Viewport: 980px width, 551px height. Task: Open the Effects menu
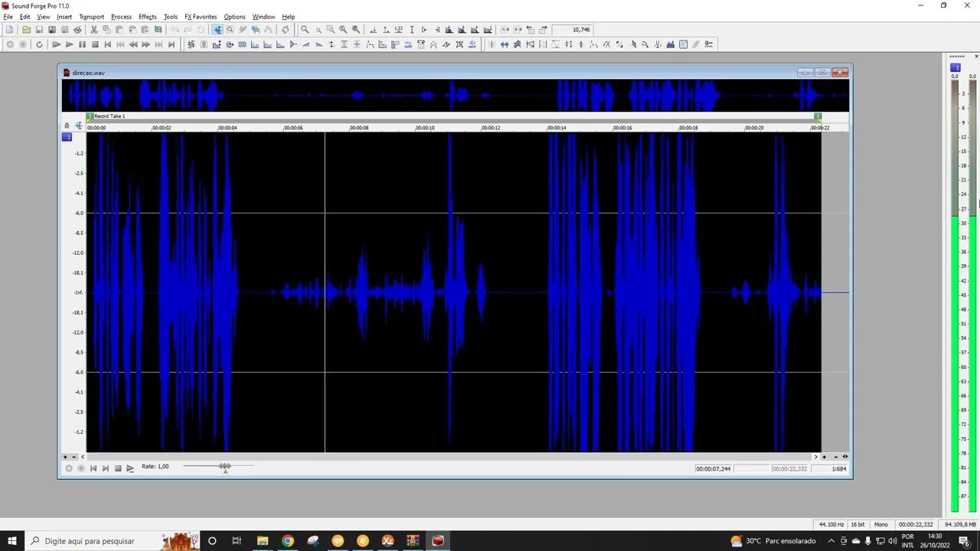[147, 17]
